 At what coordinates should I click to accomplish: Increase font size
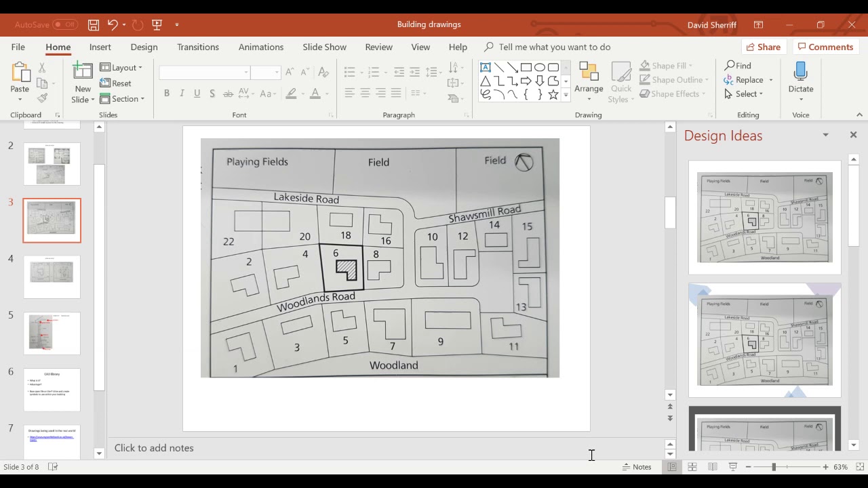[x=290, y=73]
